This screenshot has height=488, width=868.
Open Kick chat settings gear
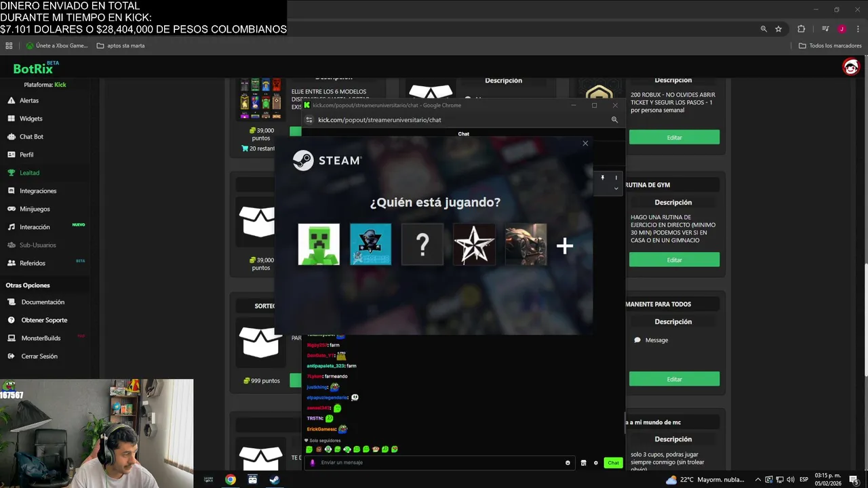pos(596,463)
